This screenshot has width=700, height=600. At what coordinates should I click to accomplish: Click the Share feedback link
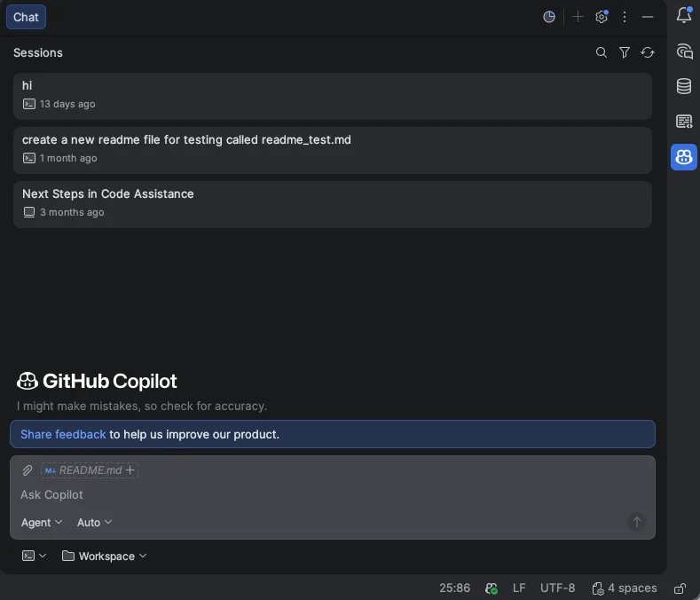63,434
